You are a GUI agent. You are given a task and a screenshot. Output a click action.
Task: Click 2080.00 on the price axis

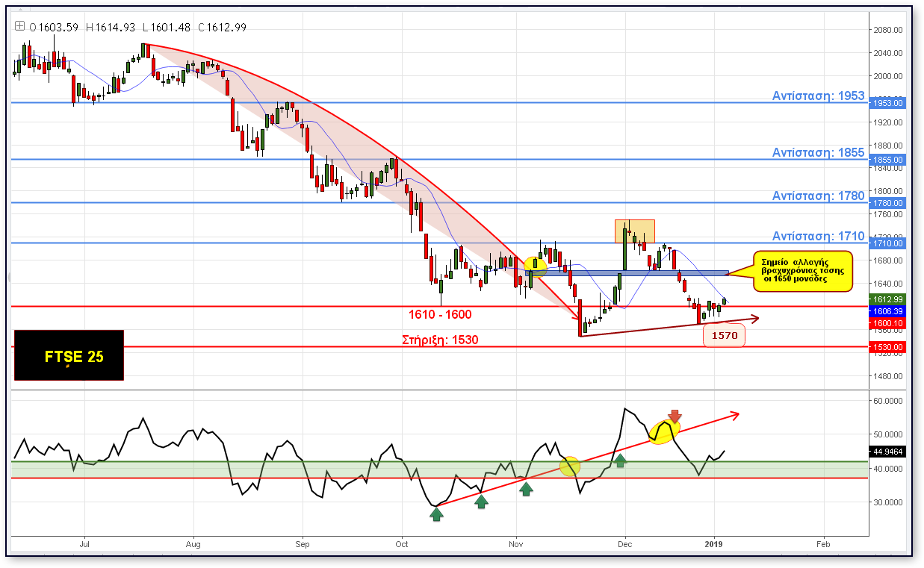coord(889,30)
